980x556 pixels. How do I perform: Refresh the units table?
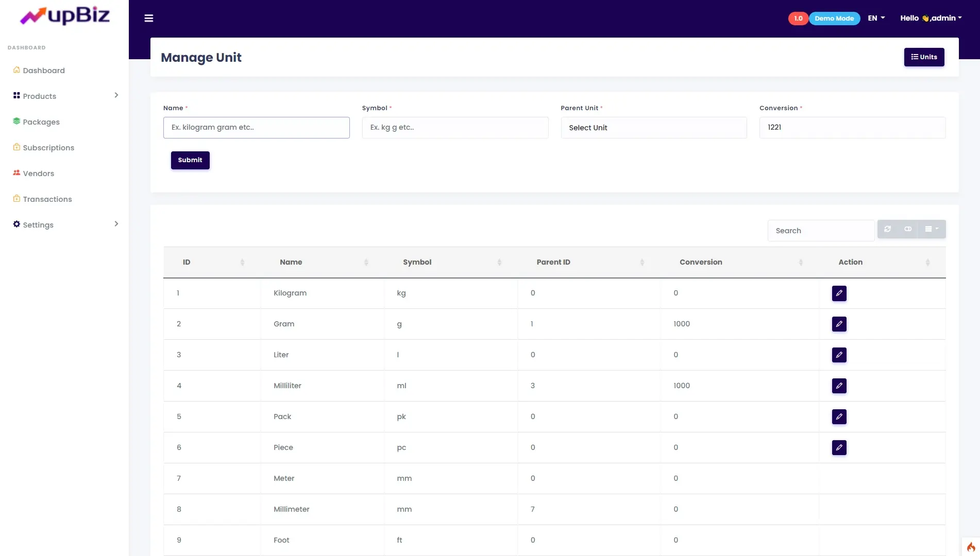[x=887, y=229]
